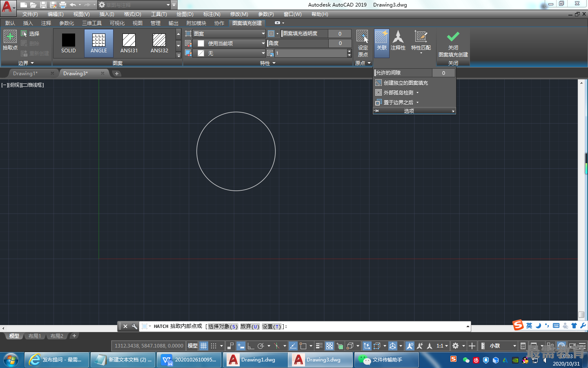
Task: Choose the 选择 boundary objects tool
Action: coord(30,34)
